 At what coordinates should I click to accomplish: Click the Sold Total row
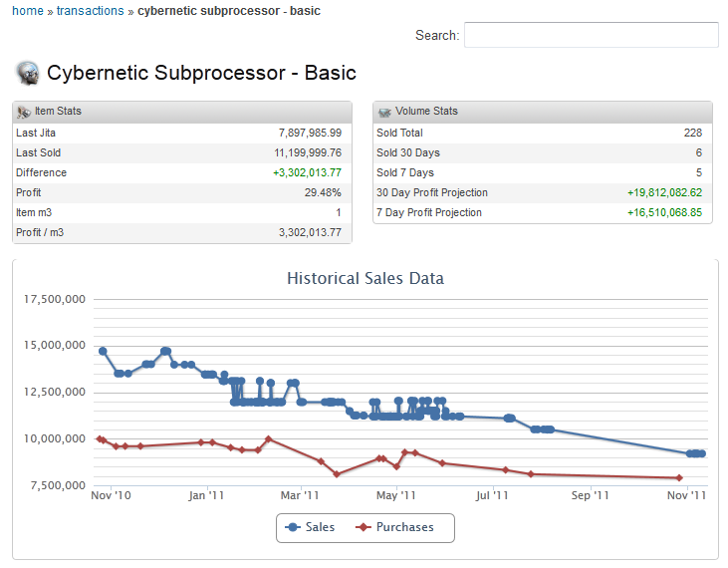pyautogui.click(x=543, y=133)
